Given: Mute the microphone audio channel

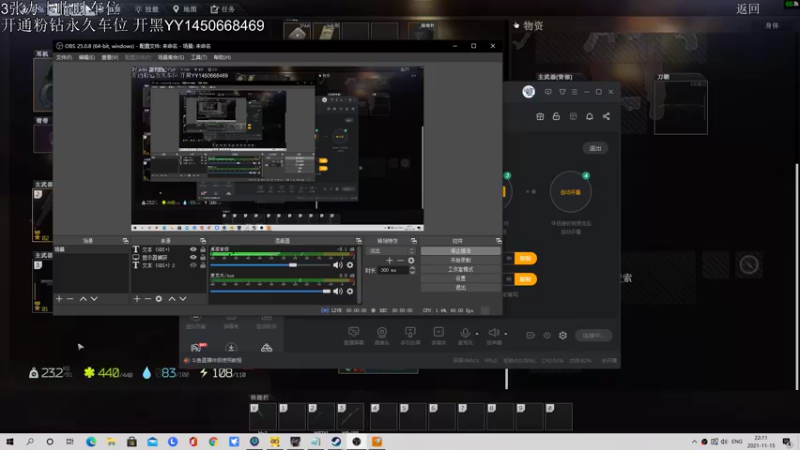Looking at the screenshot, I should click(338, 291).
